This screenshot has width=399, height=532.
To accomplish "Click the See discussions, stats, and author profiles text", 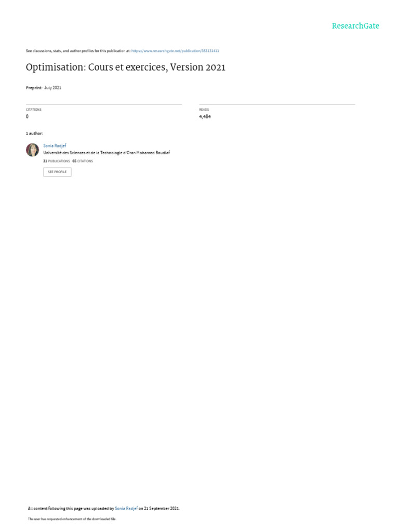I will pyautogui.click(x=78, y=51).
